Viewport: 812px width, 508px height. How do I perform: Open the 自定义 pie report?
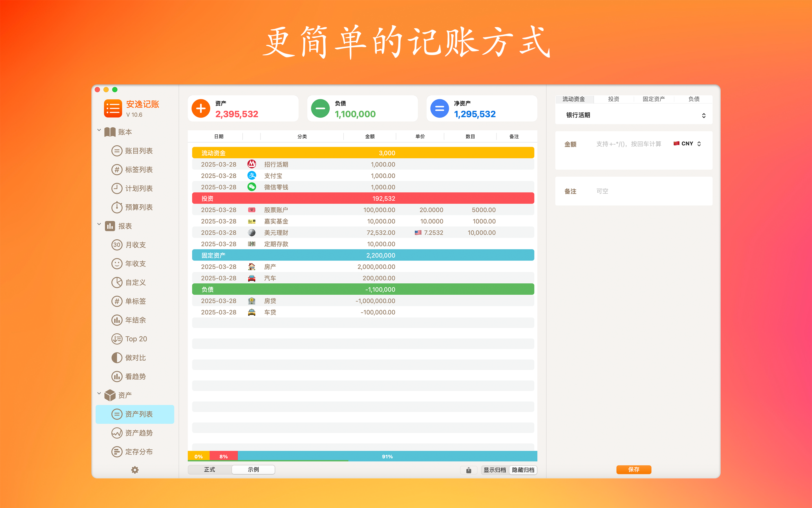point(135,283)
